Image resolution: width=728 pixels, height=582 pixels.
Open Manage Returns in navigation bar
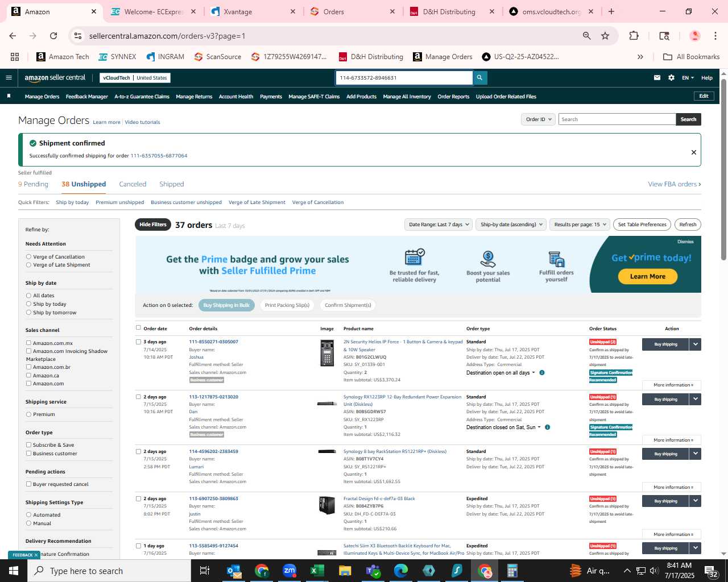(194, 97)
